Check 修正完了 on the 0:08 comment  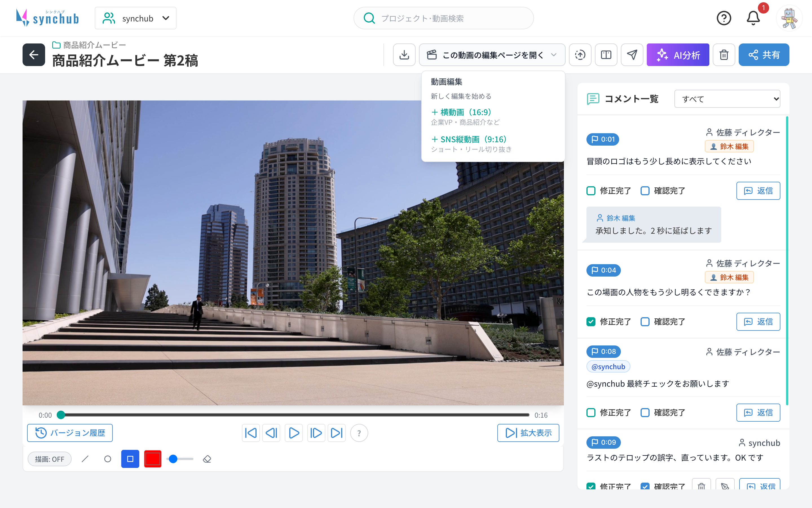pyautogui.click(x=591, y=412)
